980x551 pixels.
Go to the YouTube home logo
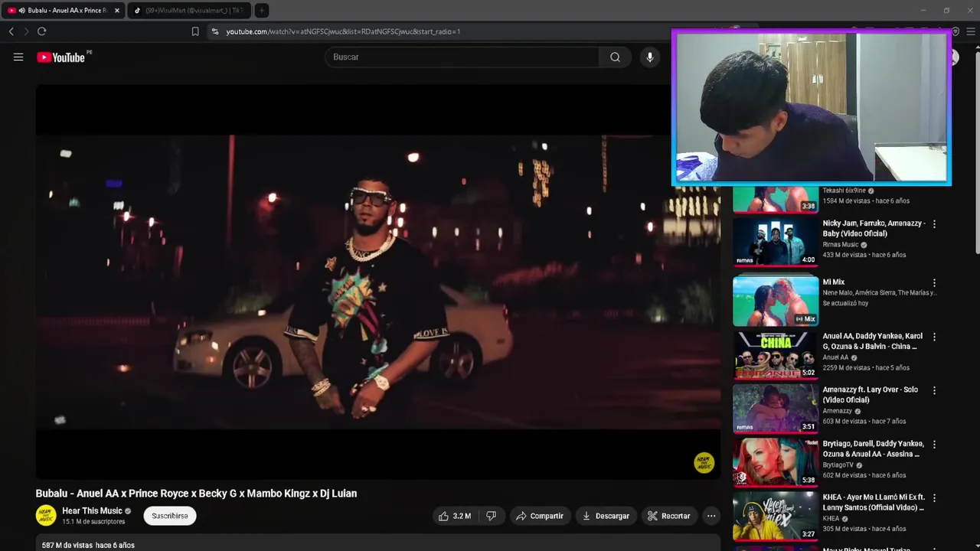point(60,57)
